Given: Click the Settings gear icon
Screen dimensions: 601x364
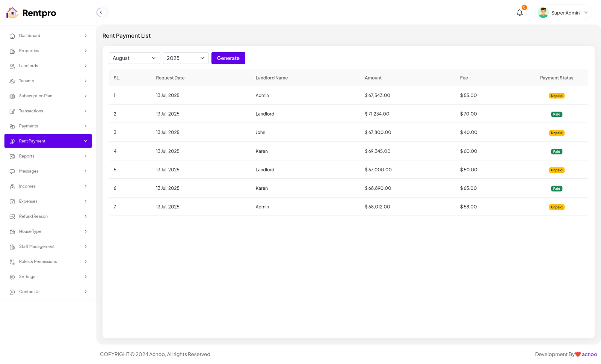Looking at the screenshot, I should (x=12, y=277).
